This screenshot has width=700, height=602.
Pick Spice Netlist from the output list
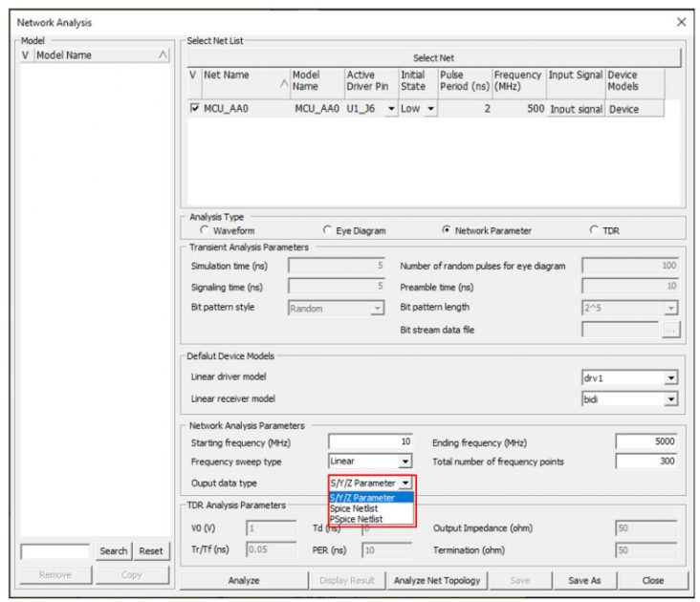pyautogui.click(x=354, y=508)
